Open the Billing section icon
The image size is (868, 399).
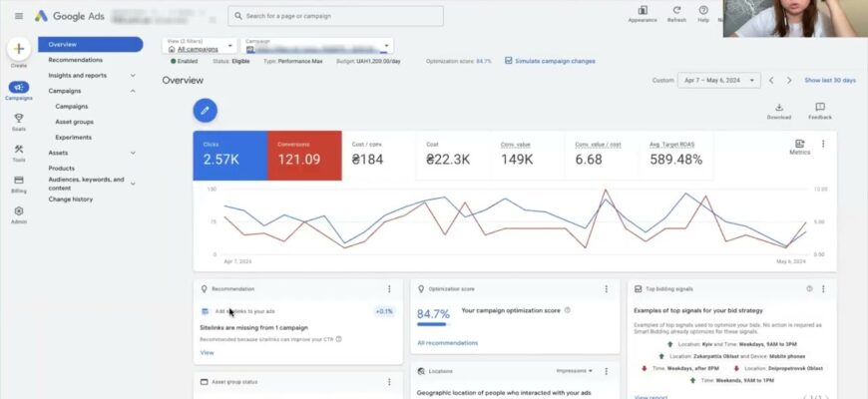tap(18, 183)
